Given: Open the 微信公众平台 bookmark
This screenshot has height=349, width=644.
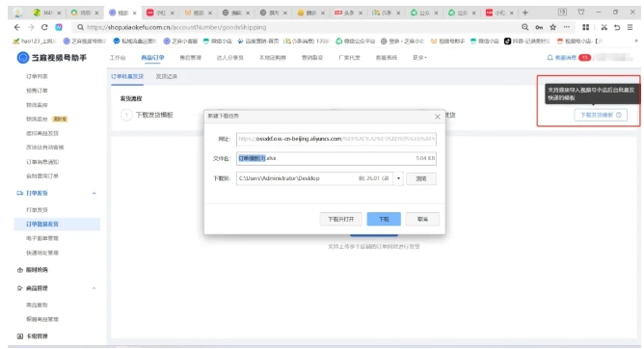Looking at the screenshot, I should point(356,41).
